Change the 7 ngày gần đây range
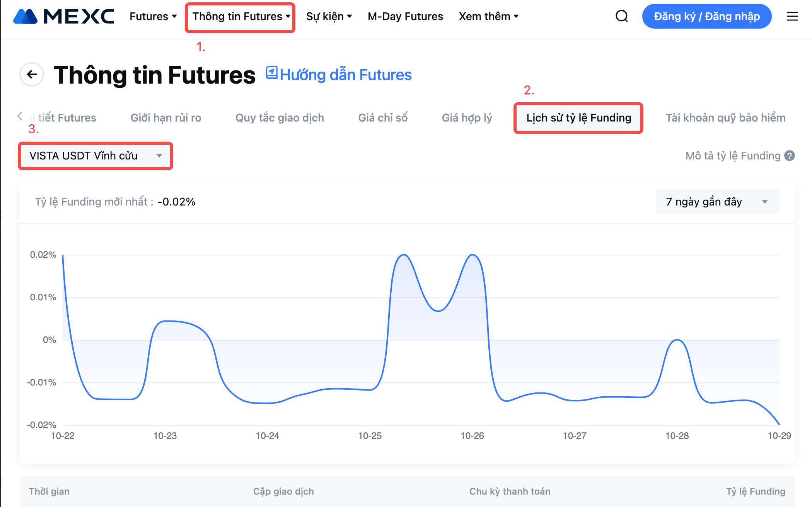This screenshot has height=507, width=812. coord(717,202)
